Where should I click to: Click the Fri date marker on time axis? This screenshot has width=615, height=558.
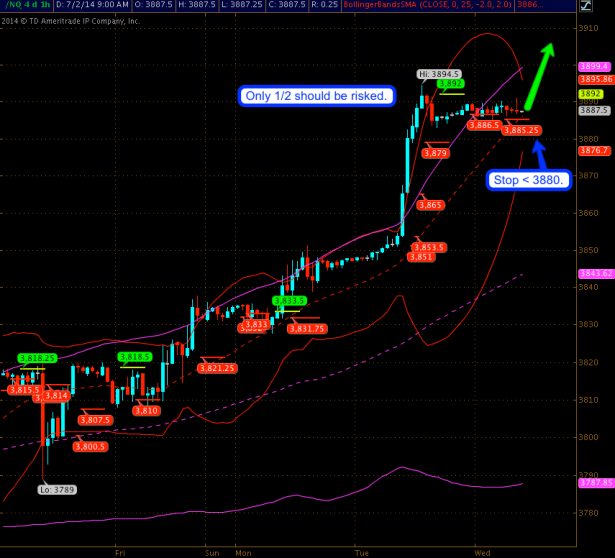pos(120,553)
